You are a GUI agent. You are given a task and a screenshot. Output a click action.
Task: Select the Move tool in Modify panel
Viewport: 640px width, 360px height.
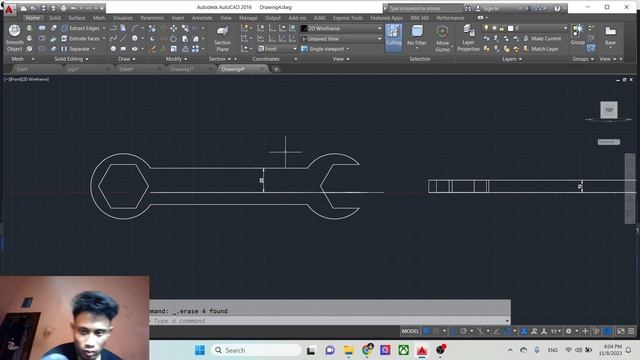173,28
